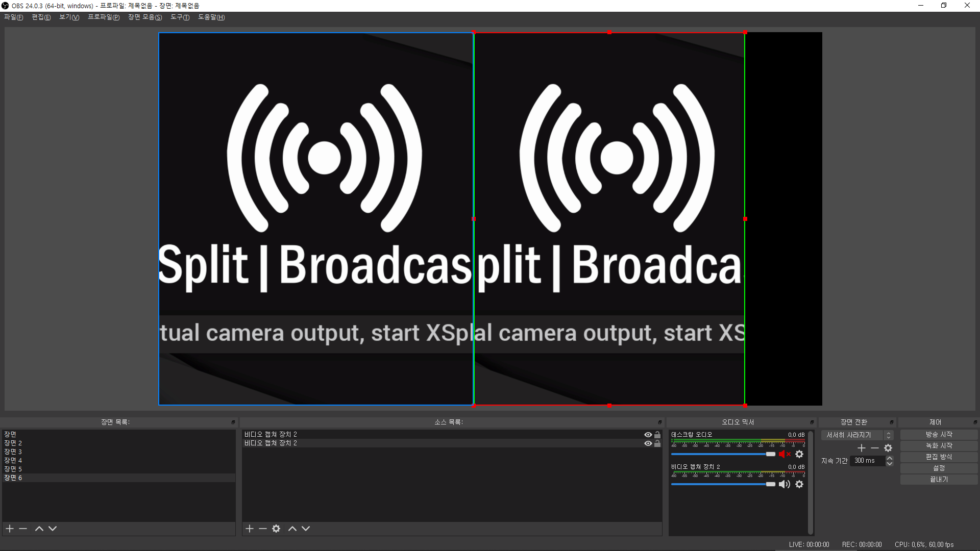Open scene transition properties gear
Viewport: 980px width, 551px height.
888,448
